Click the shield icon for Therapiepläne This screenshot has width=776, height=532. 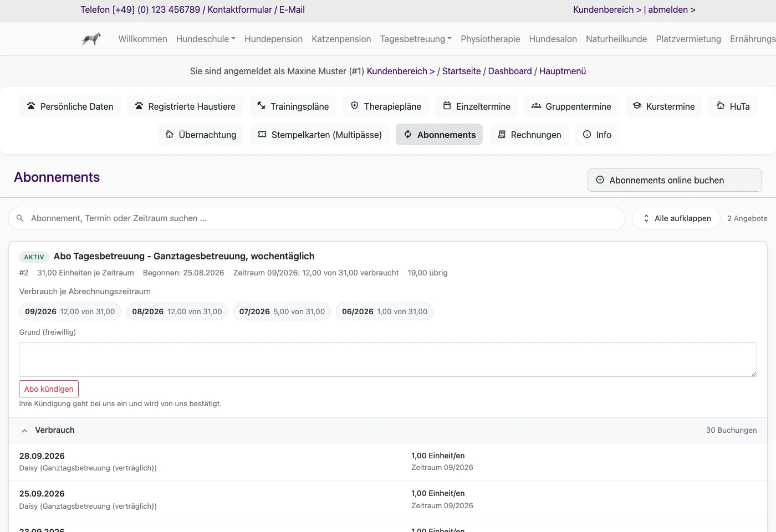coord(355,105)
